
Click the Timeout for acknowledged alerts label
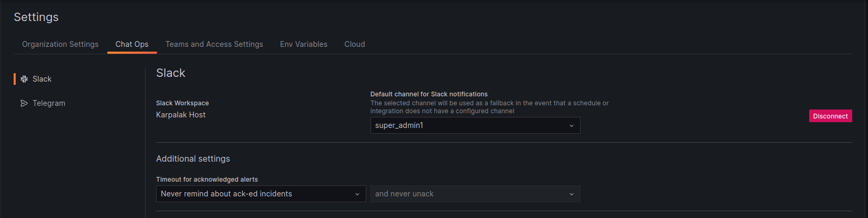(207, 180)
